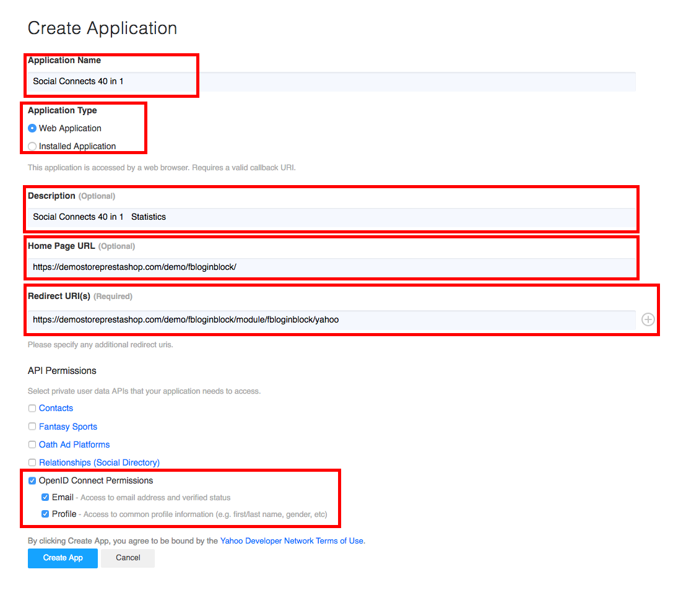686x616 pixels.
Task: Click the Redirect URI(s) input field
Action: 332,320
